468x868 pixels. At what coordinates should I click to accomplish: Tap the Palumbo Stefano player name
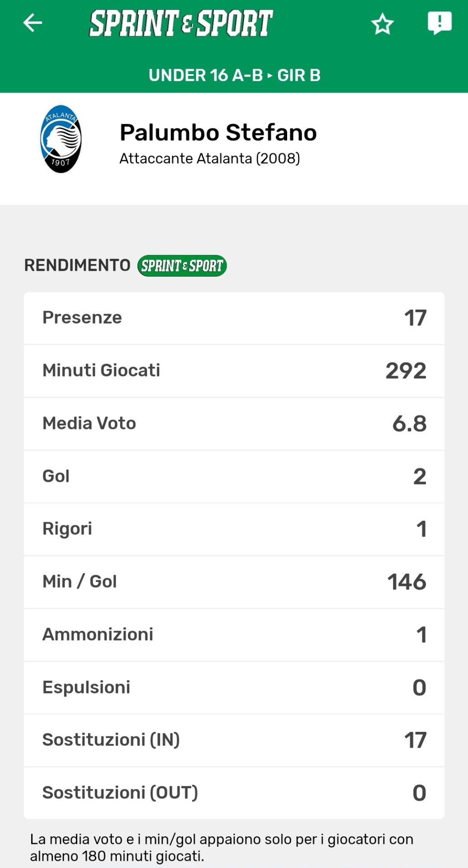click(218, 132)
